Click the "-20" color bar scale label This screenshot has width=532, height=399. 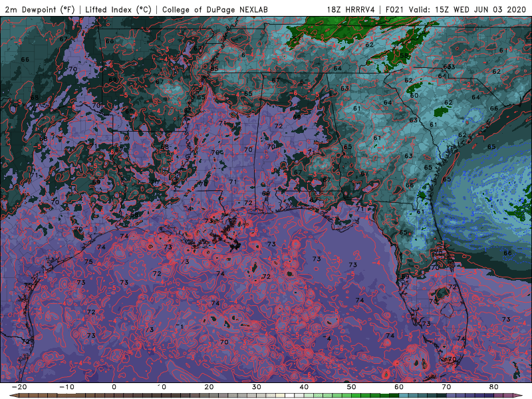[19, 387]
